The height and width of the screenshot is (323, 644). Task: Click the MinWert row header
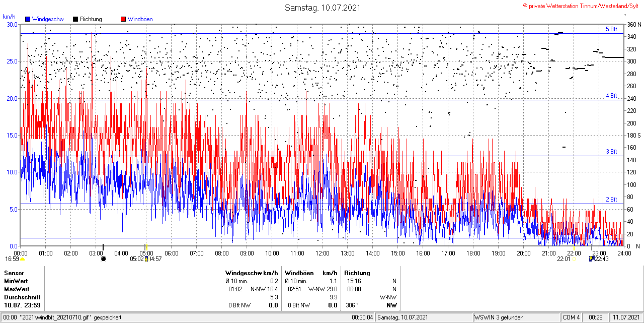[x=16, y=281]
